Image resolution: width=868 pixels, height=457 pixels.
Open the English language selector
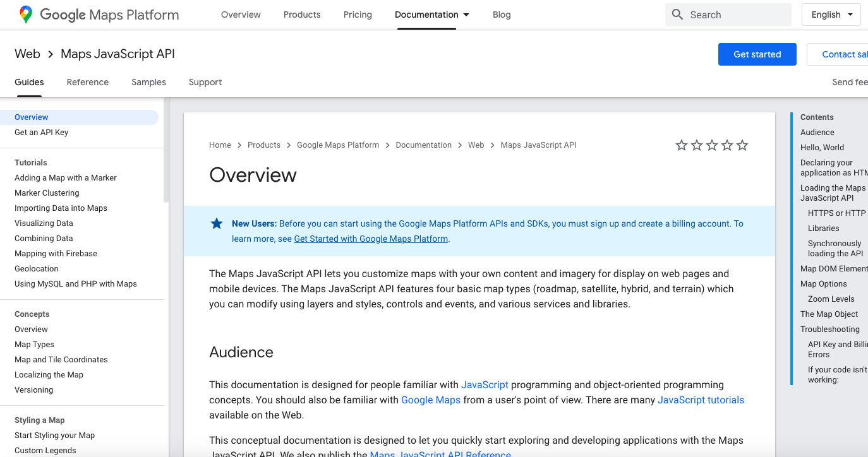[831, 15]
